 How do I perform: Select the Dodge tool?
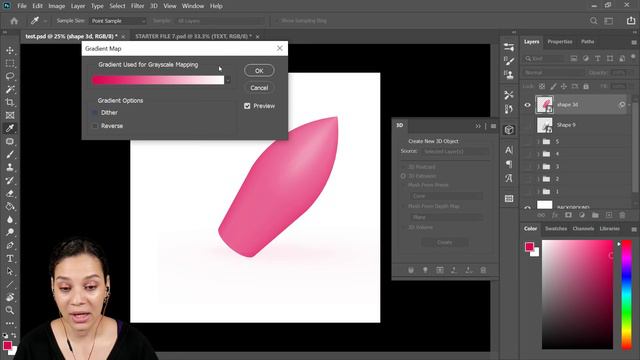10,232
